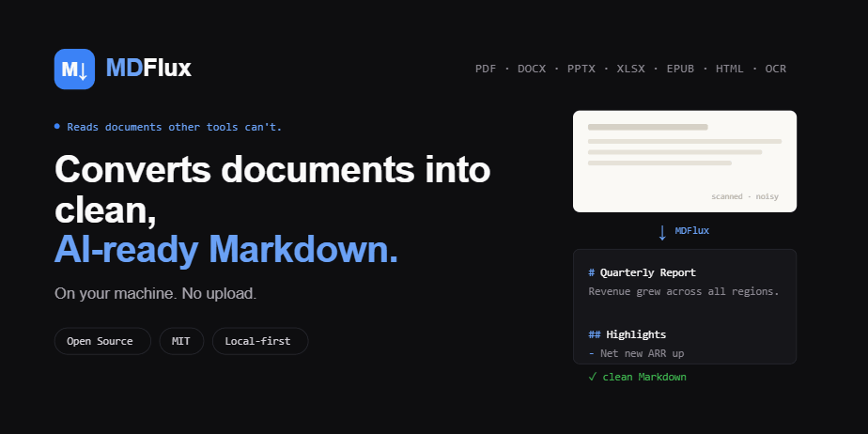This screenshot has width=868, height=434.
Task: Click the scanned noisy document card
Action: 685,161
